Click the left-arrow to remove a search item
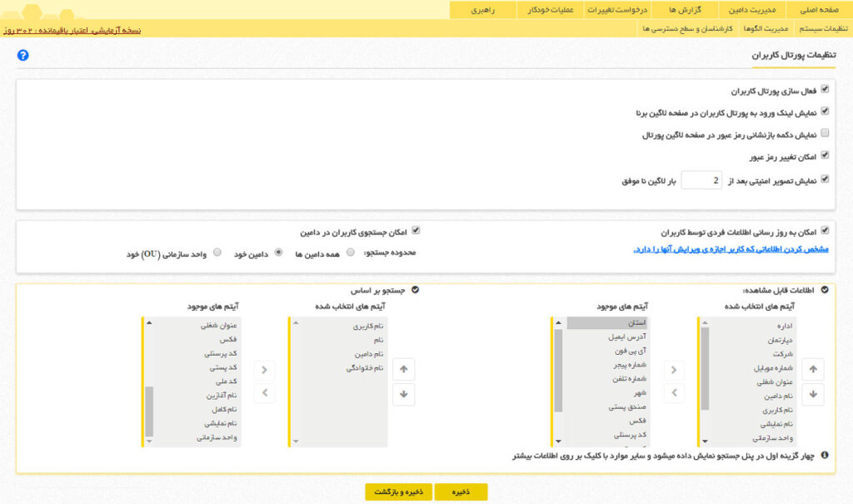The width and height of the screenshot is (853, 504). coord(264,392)
